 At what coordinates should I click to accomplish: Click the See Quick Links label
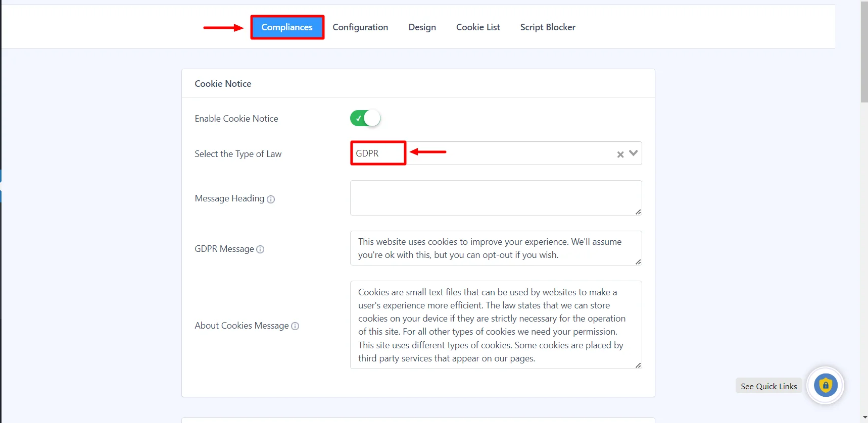(769, 386)
